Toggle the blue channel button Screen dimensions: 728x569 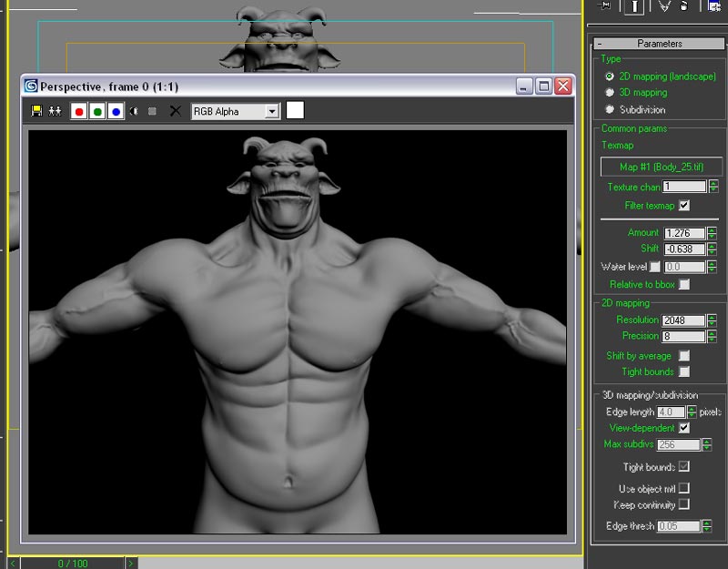pyautogui.click(x=116, y=111)
